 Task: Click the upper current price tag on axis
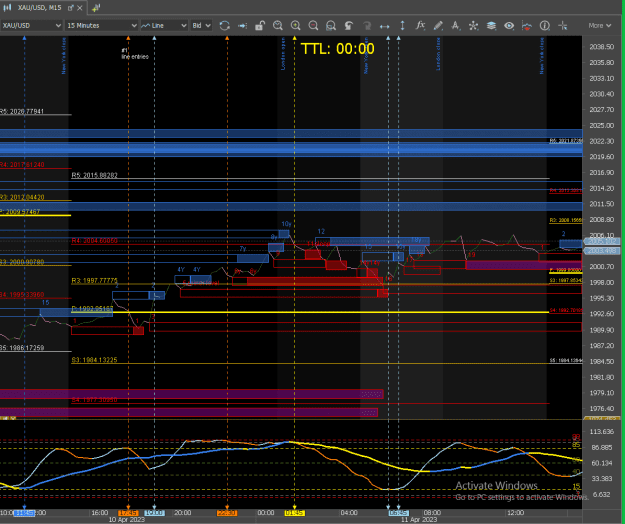(602, 241)
